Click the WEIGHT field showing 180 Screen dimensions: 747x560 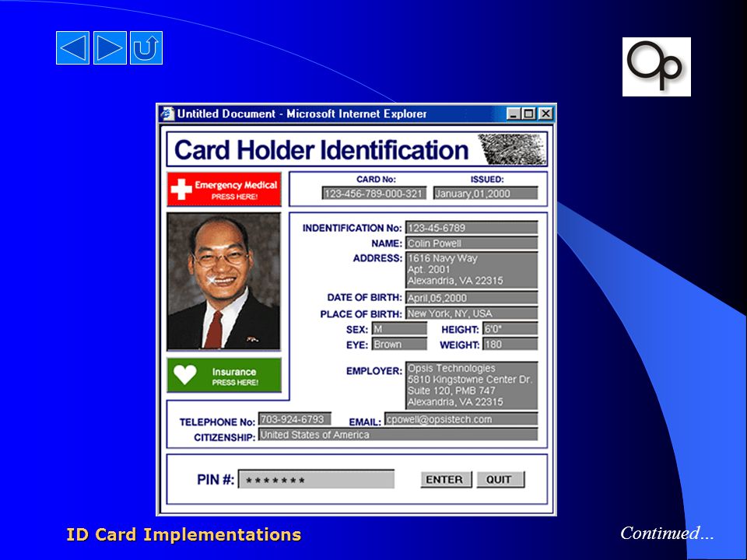(x=510, y=345)
